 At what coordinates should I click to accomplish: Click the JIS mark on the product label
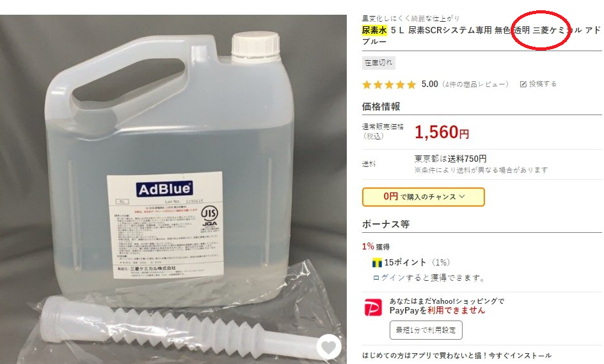pos(210,212)
